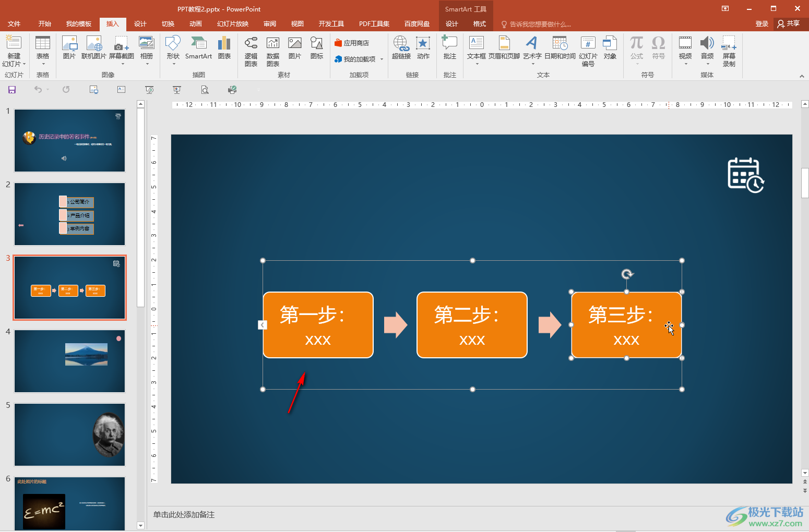
Task: Open Header and Footer (页眉和页脚)
Action: 504,48
